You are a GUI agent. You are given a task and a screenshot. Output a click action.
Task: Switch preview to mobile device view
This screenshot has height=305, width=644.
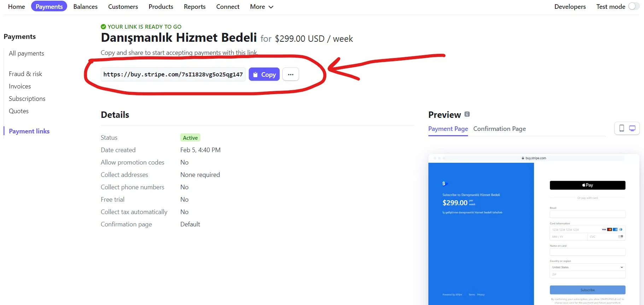621,128
